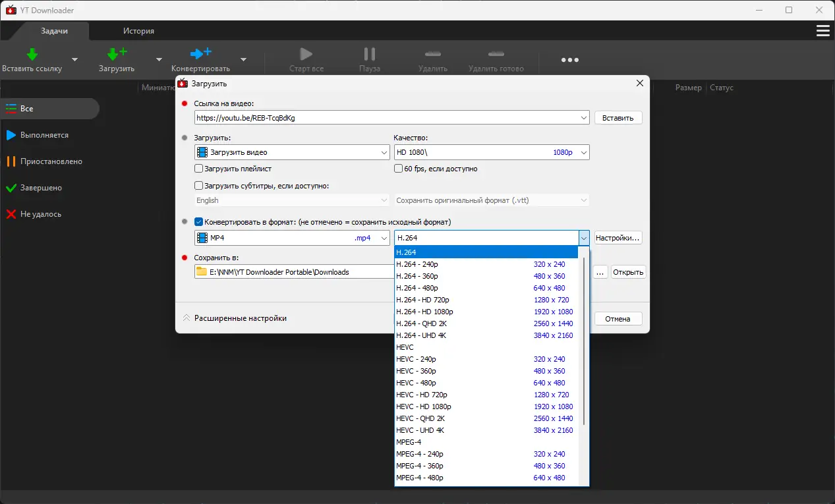Select MPEG-4 - 240p option
Viewport: 835px width, 504px height.
486,454
